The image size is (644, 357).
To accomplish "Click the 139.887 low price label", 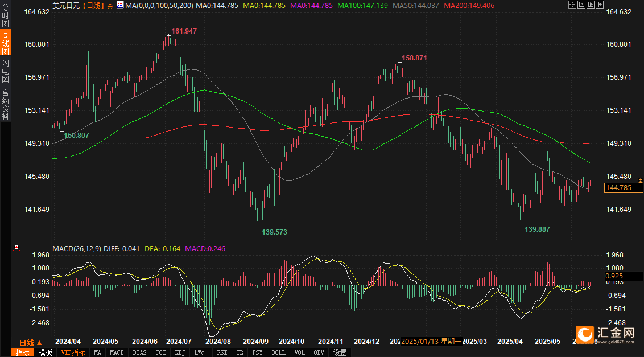I will point(537,229).
